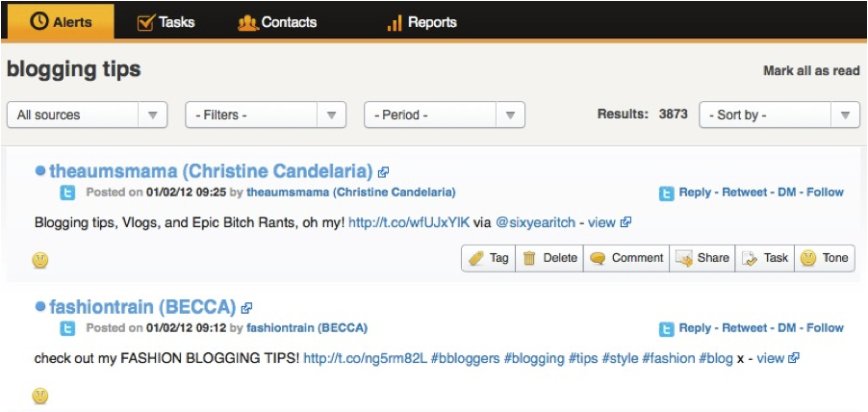Image resolution: width=868 pixels, height=412 pixels.
Task: Toggle unread dot next to theaumsmama
Action: tap(40, 170)
